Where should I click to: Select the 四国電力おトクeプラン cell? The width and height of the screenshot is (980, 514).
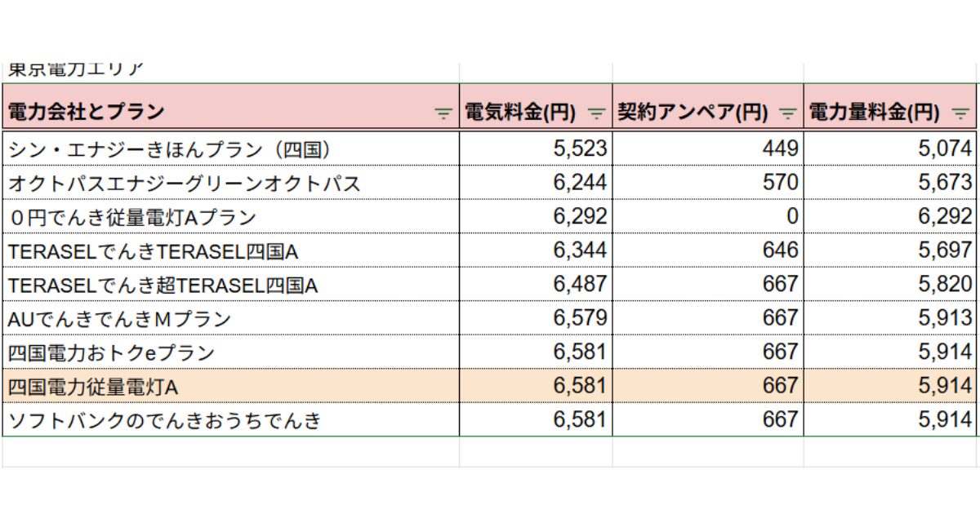pyautogui.click(x=230, y=352)
